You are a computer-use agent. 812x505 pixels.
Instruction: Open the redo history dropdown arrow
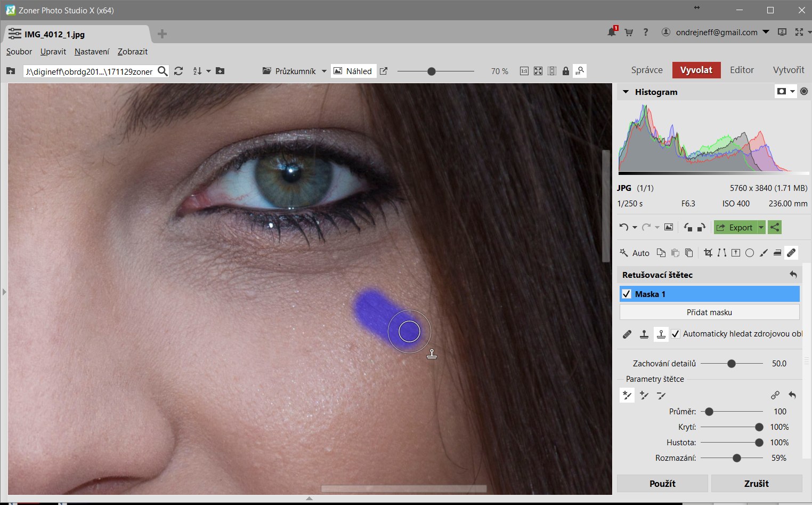pos(657,228)
